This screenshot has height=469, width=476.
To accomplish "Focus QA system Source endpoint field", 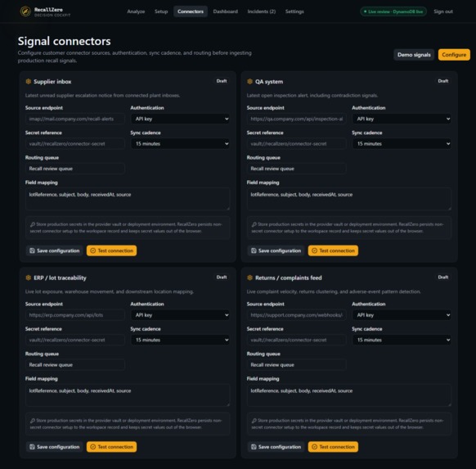I will point(296,119).
